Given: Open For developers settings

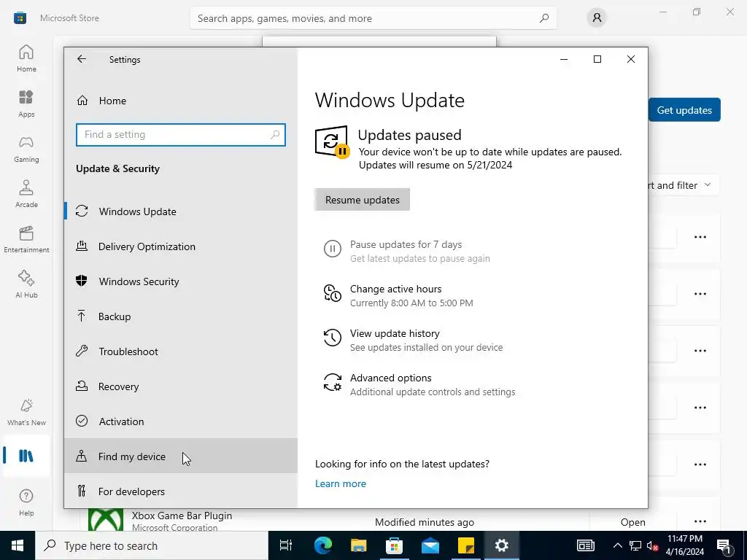Looking at the screenshot, I should click(x=181, y=491).
